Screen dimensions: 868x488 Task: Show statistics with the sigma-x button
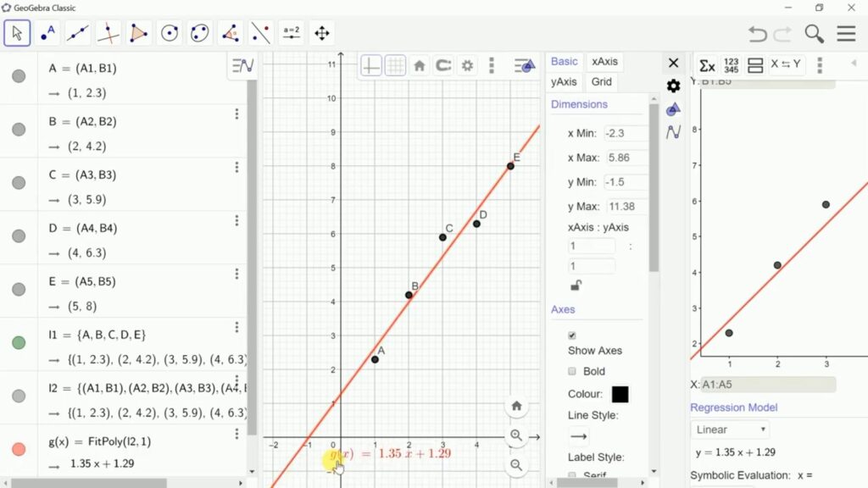pyautogui.click(x=708, y=66)
